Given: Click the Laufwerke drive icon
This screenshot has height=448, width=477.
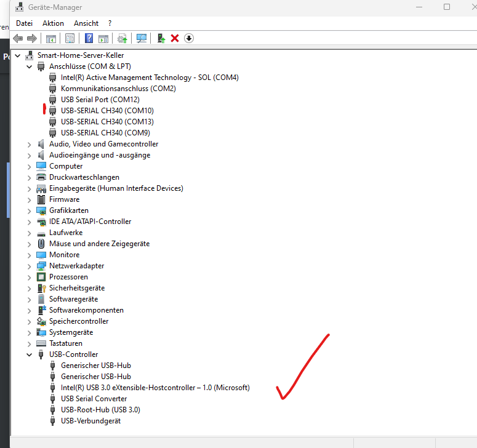Looking at the screenshot, I should click(41, 233).
